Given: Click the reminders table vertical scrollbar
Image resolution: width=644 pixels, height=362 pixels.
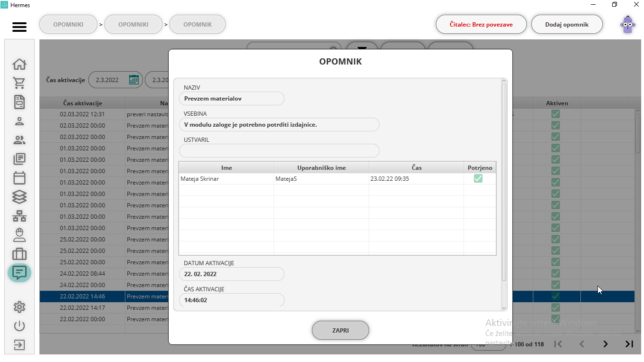Looking at the screenshot, I should click(638, 134).
